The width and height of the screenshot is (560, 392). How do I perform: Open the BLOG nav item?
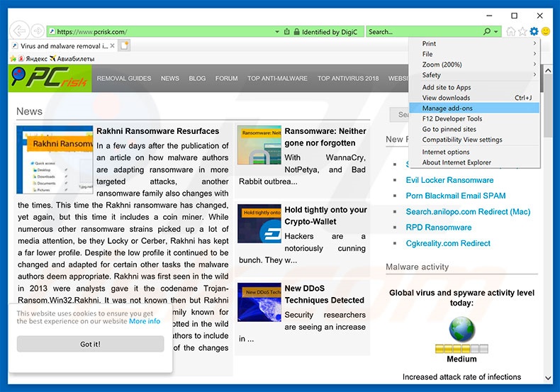pyautogui.click(x=197, y=78)
